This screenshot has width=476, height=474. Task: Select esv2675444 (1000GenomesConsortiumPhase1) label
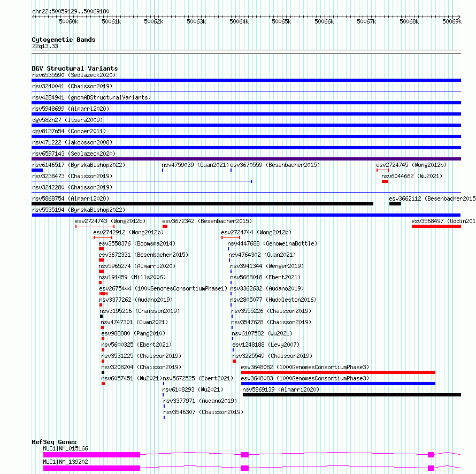163,288
